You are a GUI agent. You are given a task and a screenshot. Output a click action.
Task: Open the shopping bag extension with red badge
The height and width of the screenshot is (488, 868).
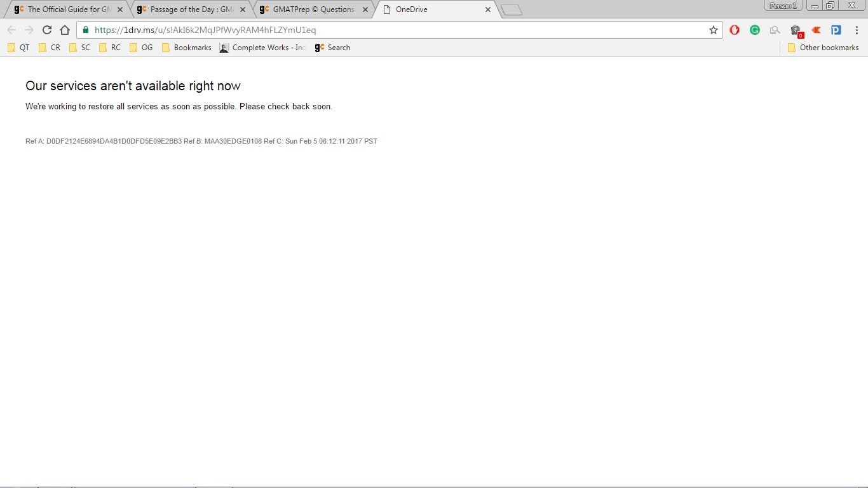pyautogui.click(x=796, y=30)
